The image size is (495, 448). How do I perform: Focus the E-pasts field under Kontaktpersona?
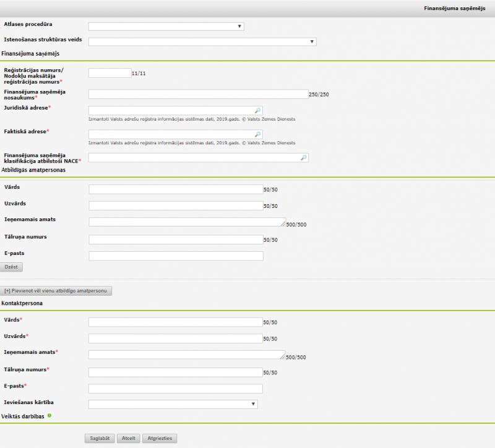point(176,389)
